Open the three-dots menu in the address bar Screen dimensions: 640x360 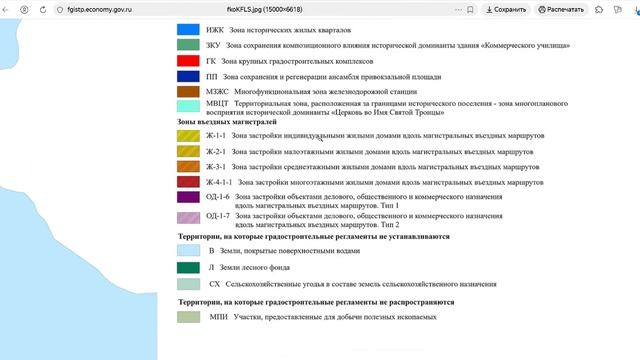click(x=458, y=9)
